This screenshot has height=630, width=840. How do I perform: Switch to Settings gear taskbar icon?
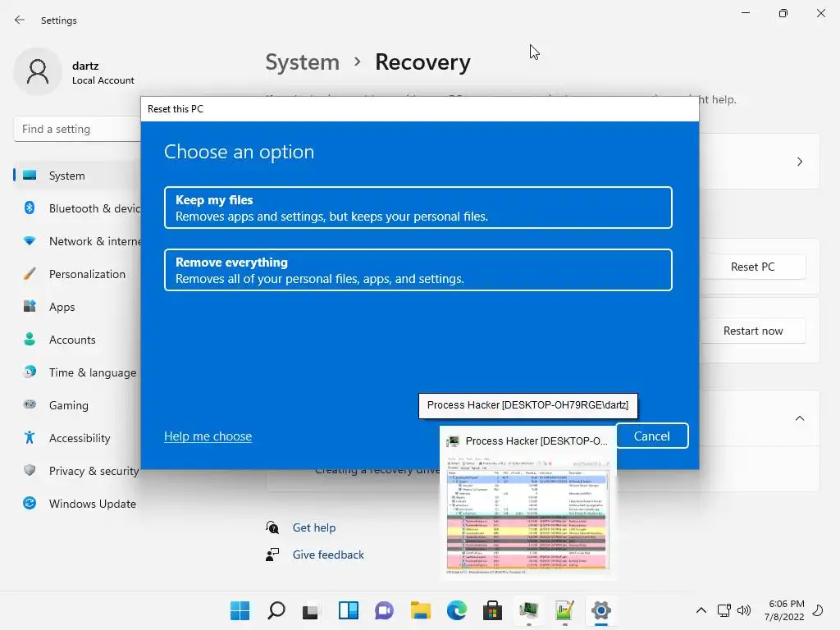point(601,610)
